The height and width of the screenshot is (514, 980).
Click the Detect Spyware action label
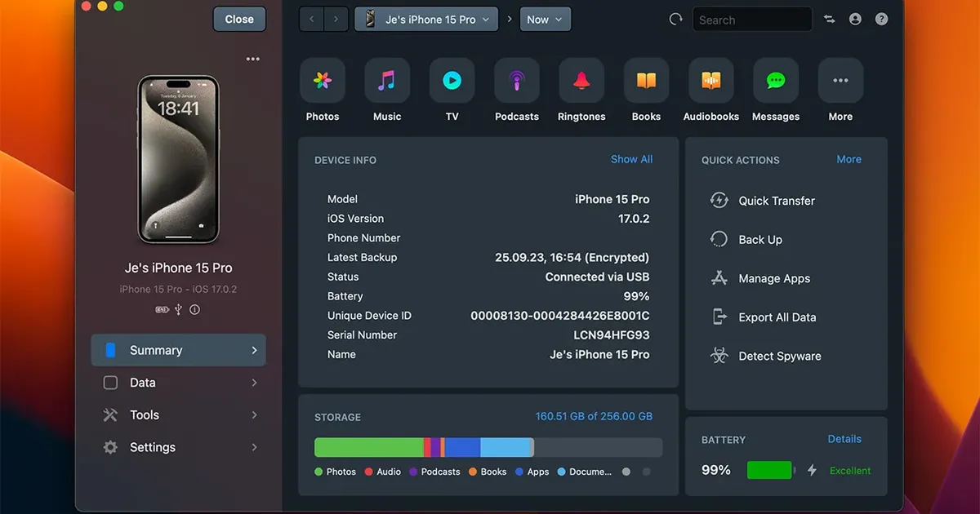(780, 357)
